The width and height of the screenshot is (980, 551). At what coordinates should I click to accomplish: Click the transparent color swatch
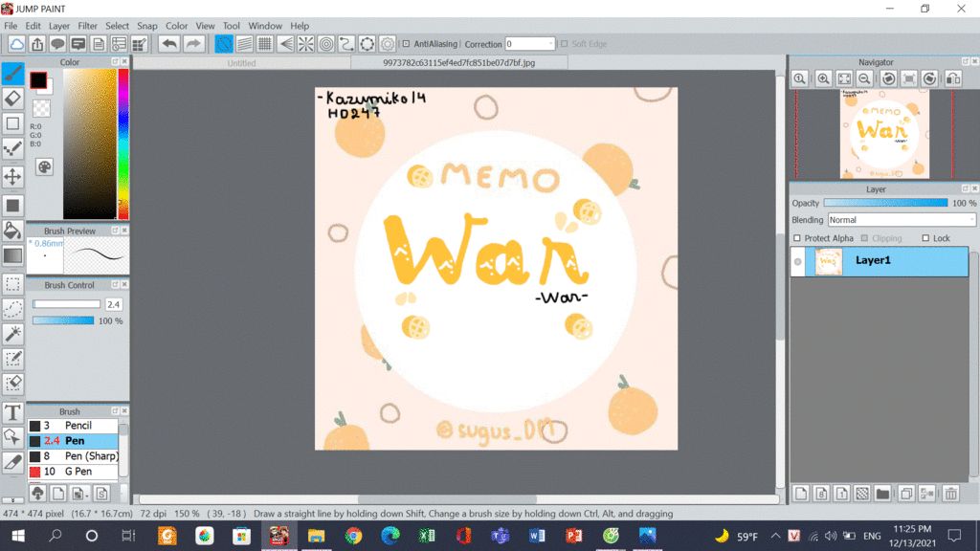41,109
